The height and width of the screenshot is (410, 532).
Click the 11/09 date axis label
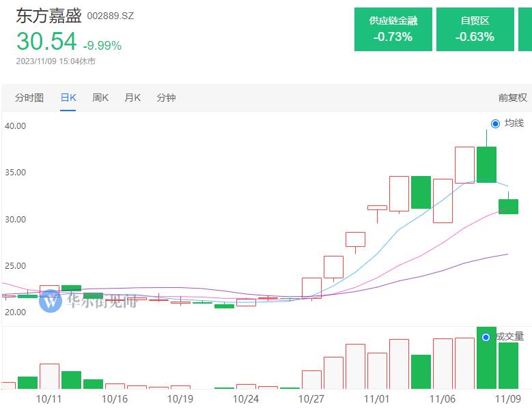(508, 399)
